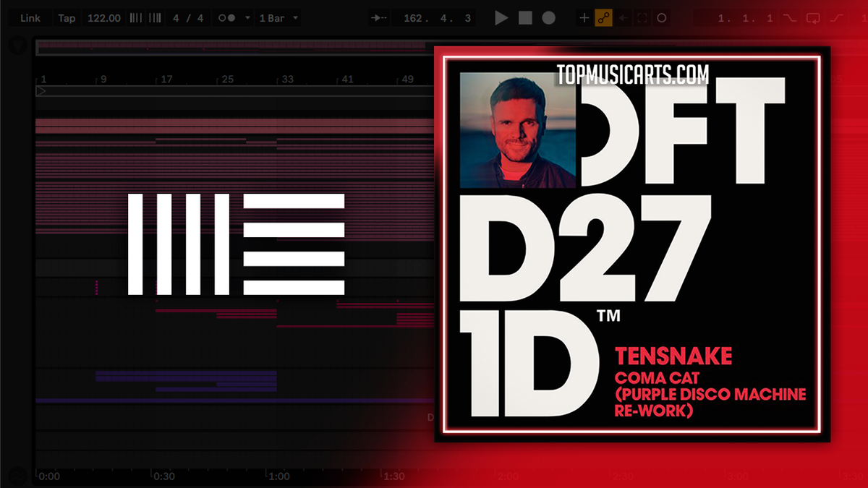Screen dimensions: 868x488
Task: Toggle the Loop switch
Action: point(813,18)
